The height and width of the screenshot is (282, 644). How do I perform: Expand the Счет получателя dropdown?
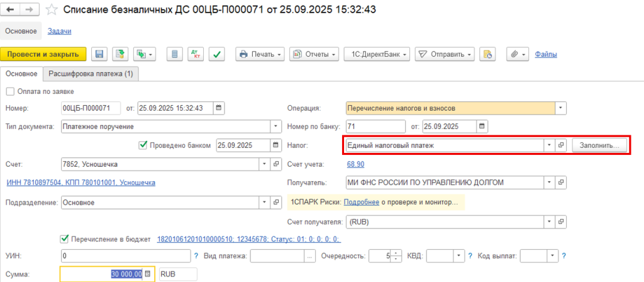549,222
